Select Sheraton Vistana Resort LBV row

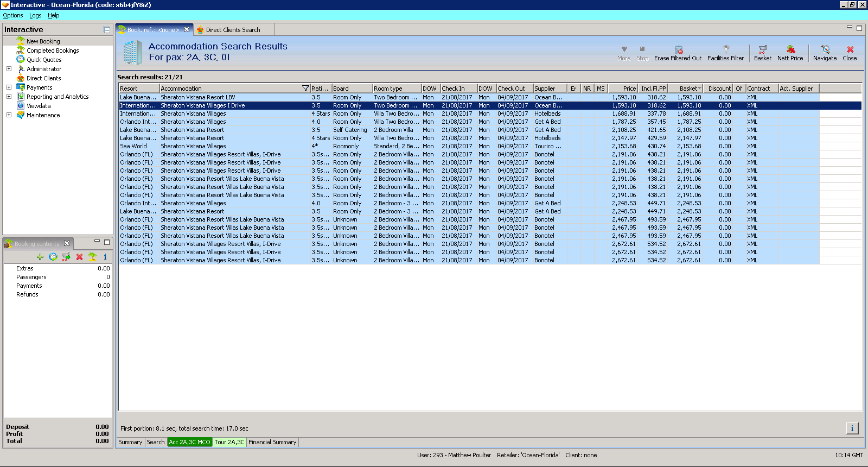[x=469, y=97]
